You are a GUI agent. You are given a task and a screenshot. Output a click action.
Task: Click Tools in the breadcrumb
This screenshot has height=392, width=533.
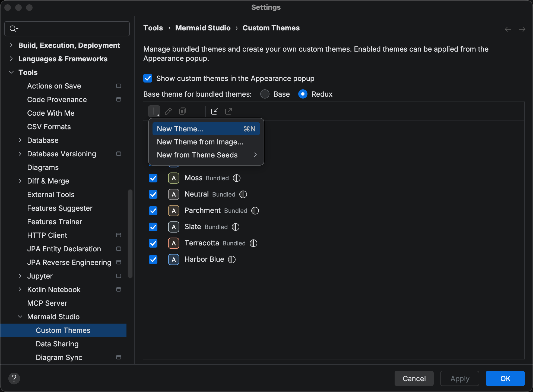point(153,28)
